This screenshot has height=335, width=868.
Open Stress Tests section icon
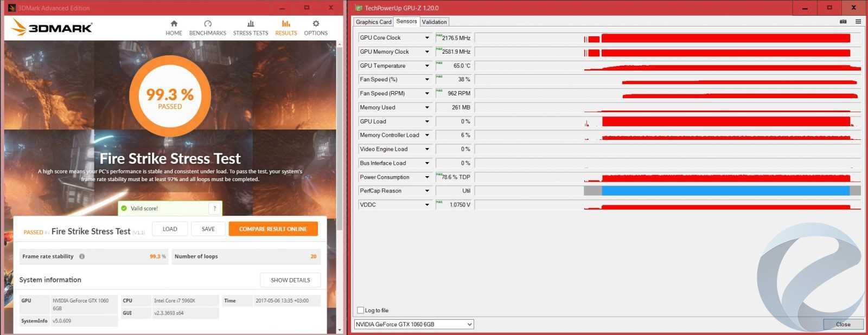250,24
